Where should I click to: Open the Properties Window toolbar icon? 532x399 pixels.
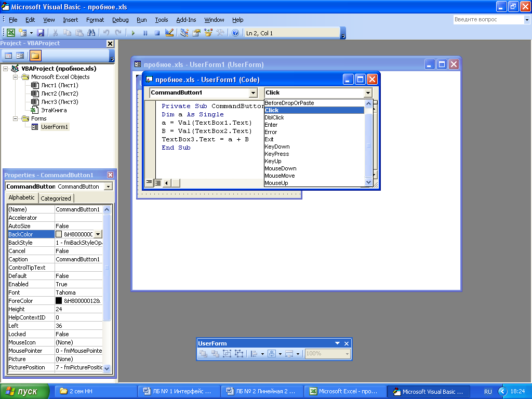click(x=196, y=33)
